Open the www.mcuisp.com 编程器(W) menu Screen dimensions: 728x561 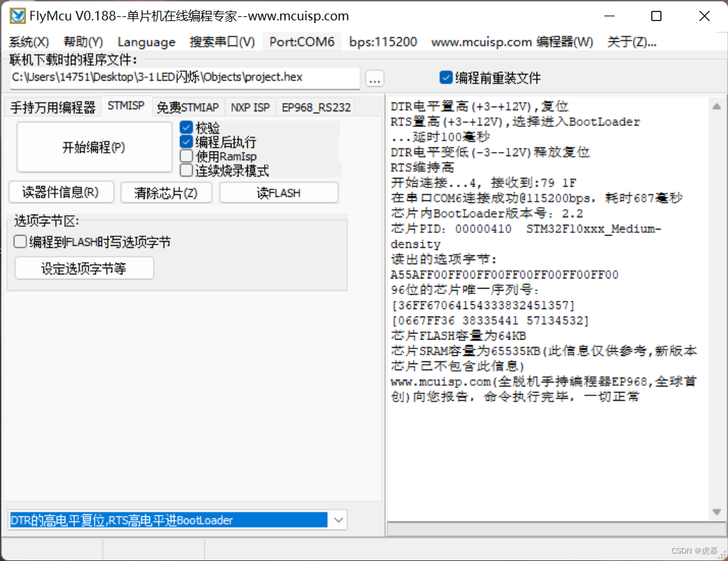click(512, 42)
